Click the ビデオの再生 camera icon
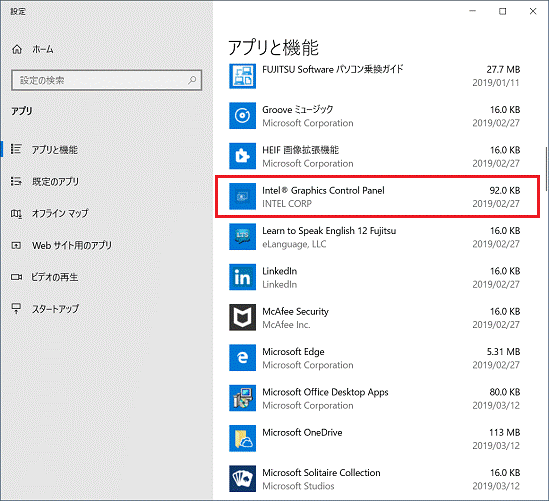The width and height of the screenshot is (549, 501). pos(16,277)
